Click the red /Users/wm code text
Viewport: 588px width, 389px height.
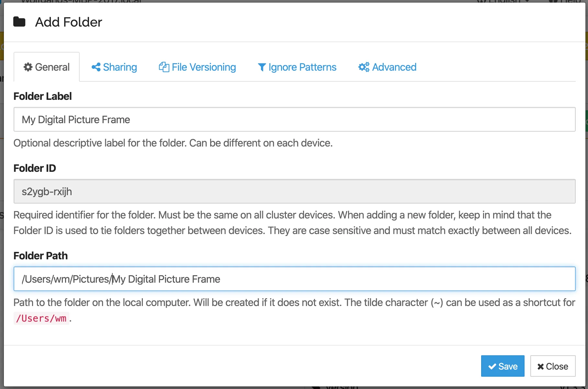[41, 318]
